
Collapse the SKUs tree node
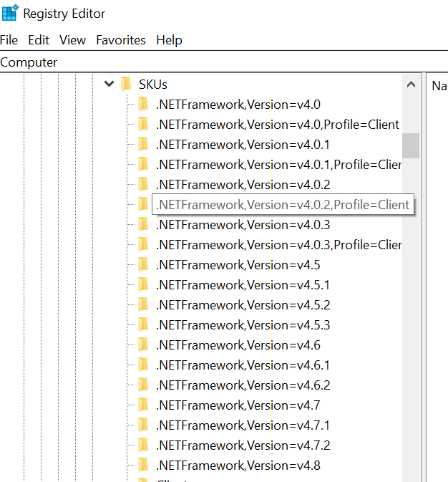click(109, 84)
